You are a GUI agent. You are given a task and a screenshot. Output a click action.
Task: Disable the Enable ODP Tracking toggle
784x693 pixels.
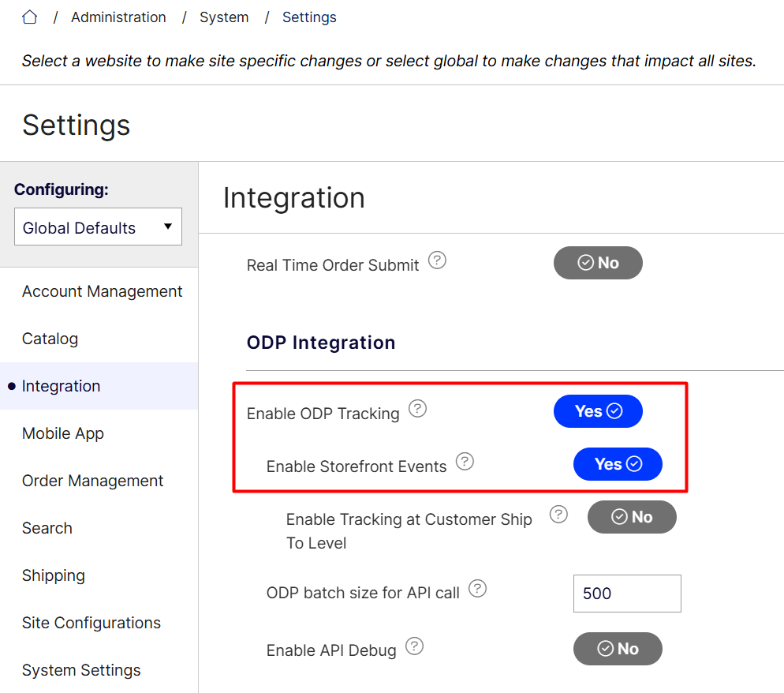598,411
